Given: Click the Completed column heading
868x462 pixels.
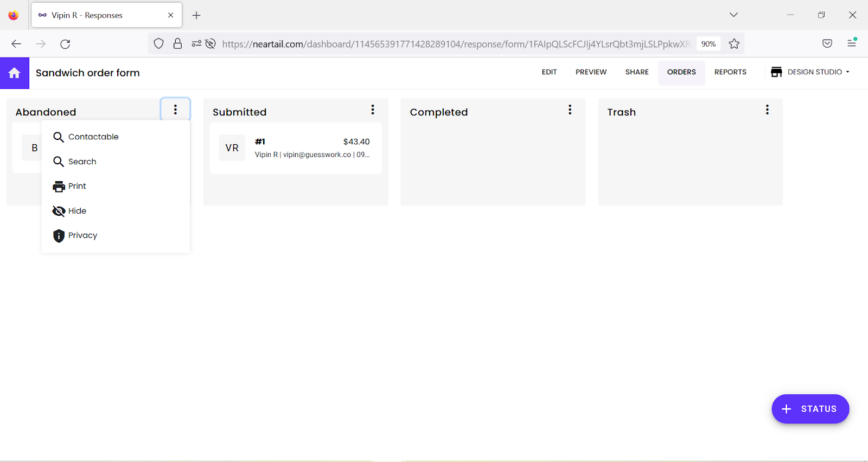Looking at the screenshot, I should [x=439, y=112].
